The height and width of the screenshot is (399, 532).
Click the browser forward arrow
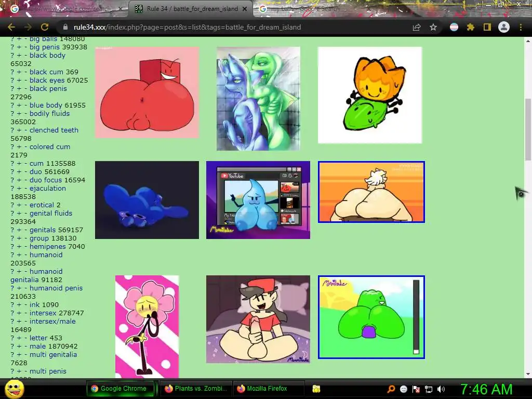point(28,27)
